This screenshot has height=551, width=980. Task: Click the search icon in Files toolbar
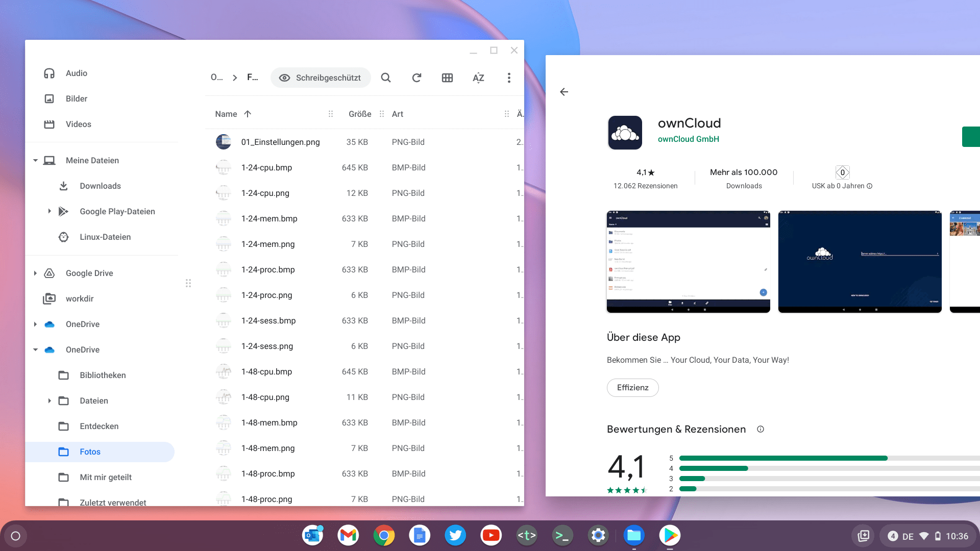(x=386, y=78)
